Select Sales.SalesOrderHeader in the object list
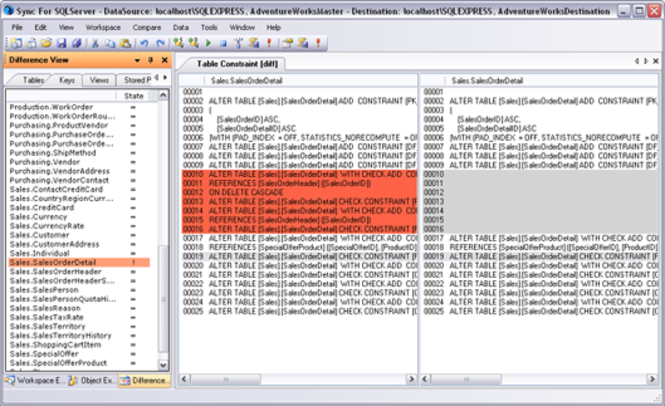The image size is (665, 406). 55,272
